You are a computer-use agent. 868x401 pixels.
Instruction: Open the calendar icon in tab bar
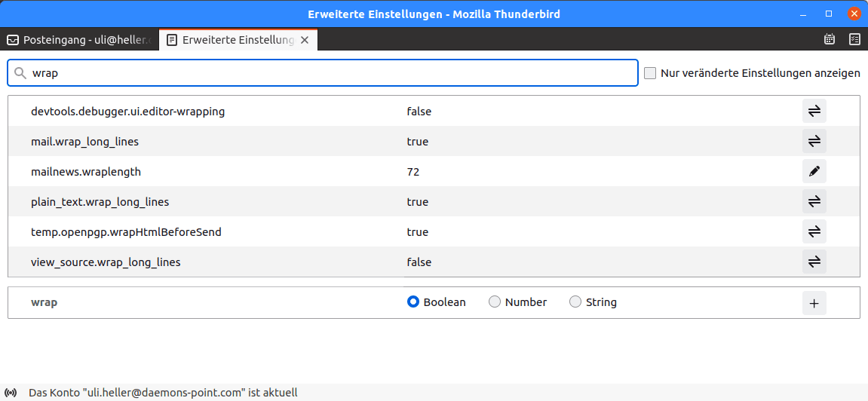coord(830,39)
